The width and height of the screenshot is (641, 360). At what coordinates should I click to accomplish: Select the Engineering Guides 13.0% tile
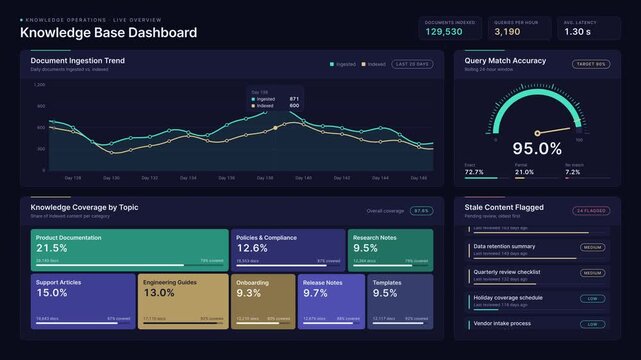point(183,302)
